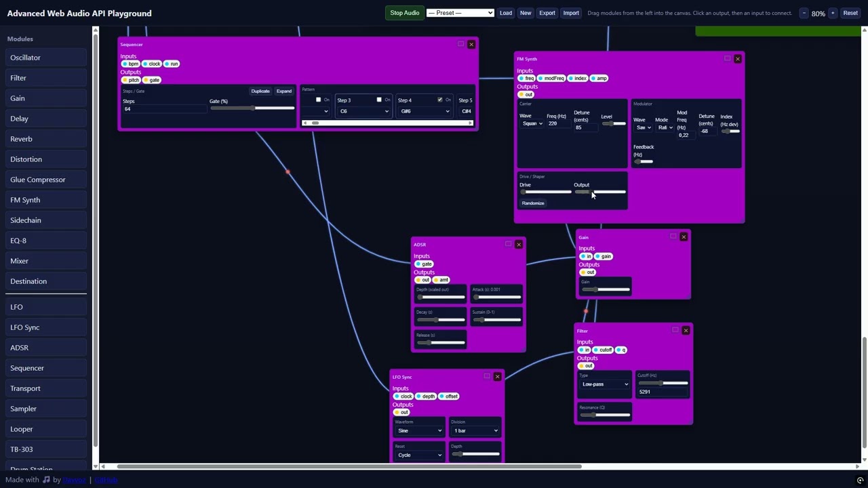Screen dimensions: 868x488
Task: Click the FM Synth freq input port
Action: pos(526,78)
